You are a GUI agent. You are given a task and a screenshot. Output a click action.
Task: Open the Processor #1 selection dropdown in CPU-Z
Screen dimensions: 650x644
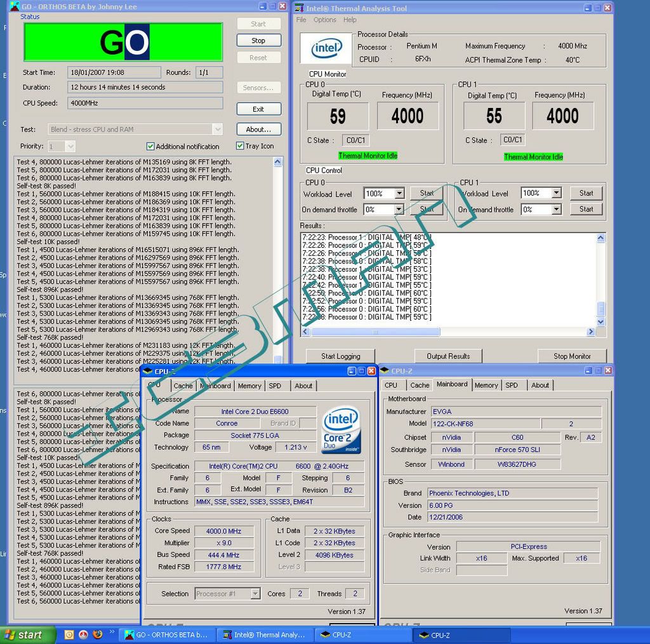(255, 594)
